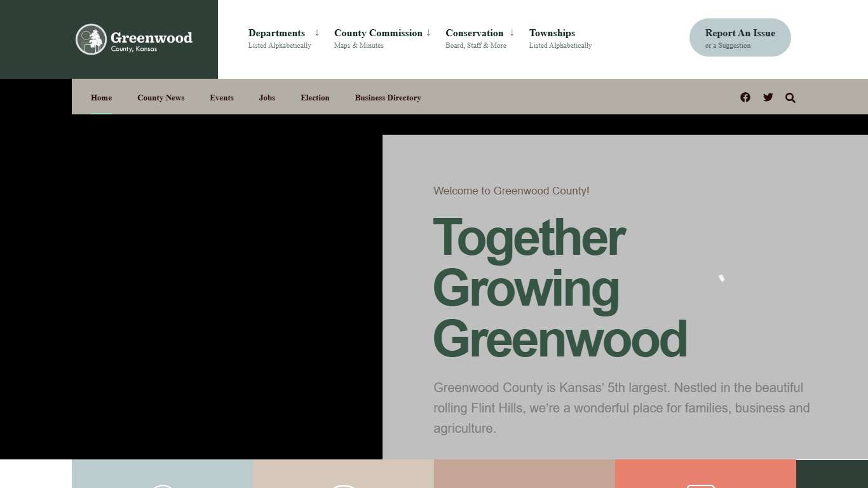Open the Twitter bird icon
The width and height of the screenshot is (868, 488).
768,97
